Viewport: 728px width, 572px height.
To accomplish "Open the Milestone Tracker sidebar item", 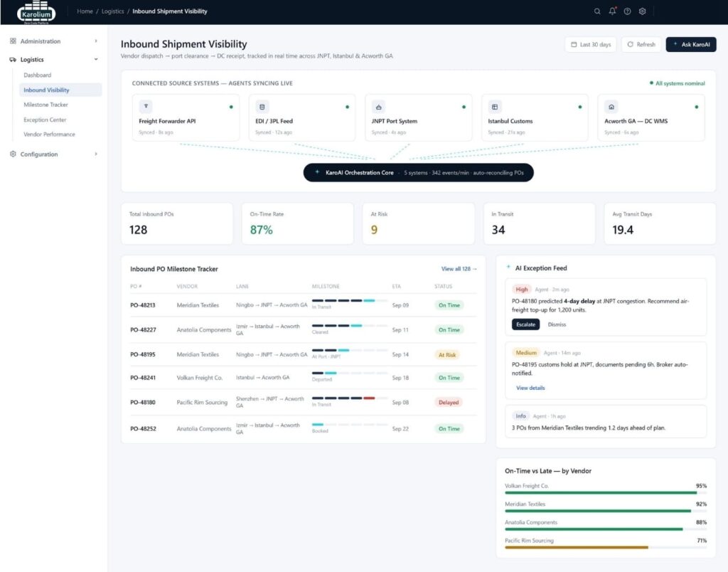I will (x=45, y=105).
